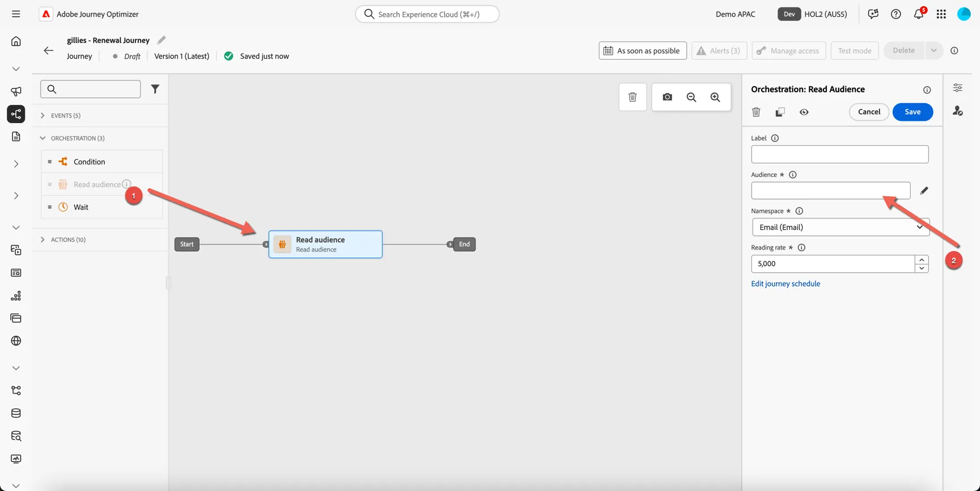Click Edit journey schedule link
980x491 pixels.
tap(785, 283)
